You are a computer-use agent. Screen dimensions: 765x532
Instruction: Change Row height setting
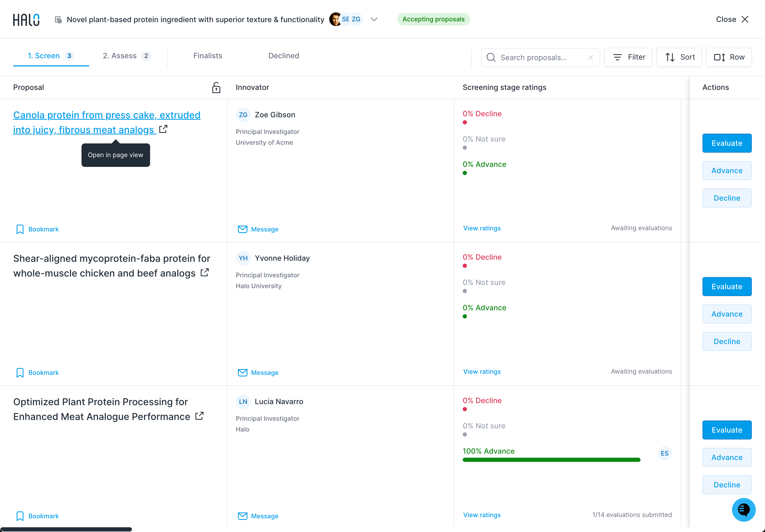729,57
